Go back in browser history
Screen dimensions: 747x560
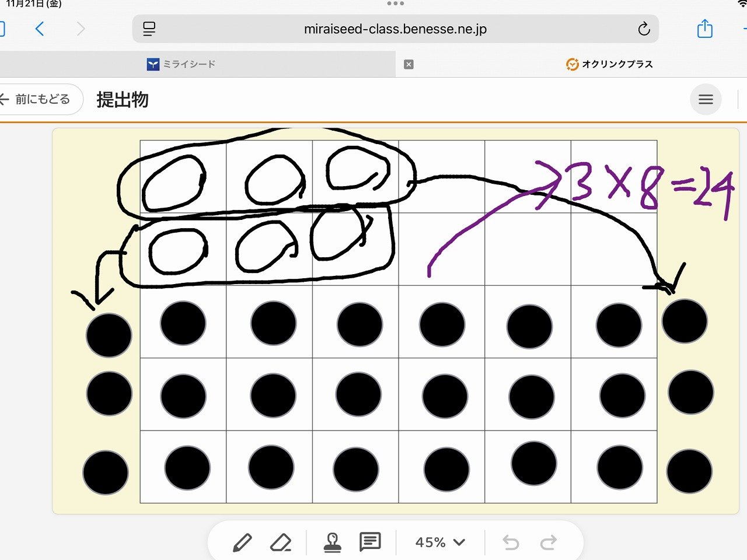point(40,29)
